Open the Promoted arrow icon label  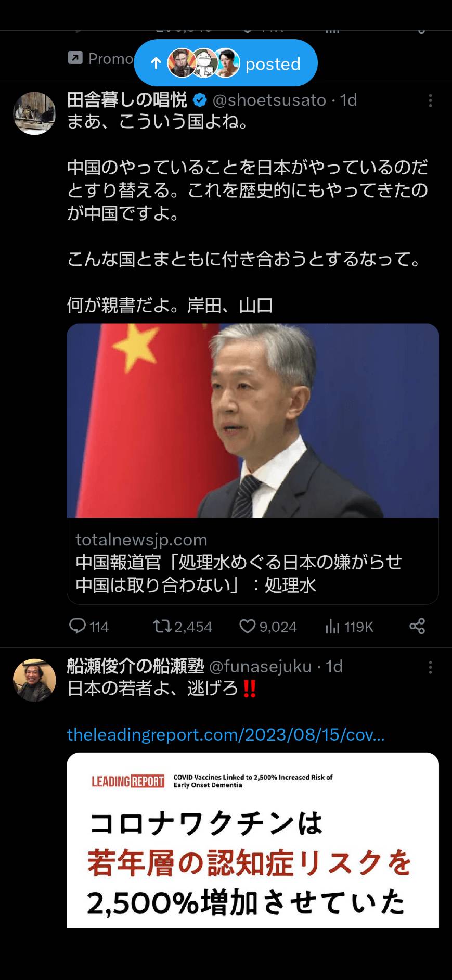point(75,58)
